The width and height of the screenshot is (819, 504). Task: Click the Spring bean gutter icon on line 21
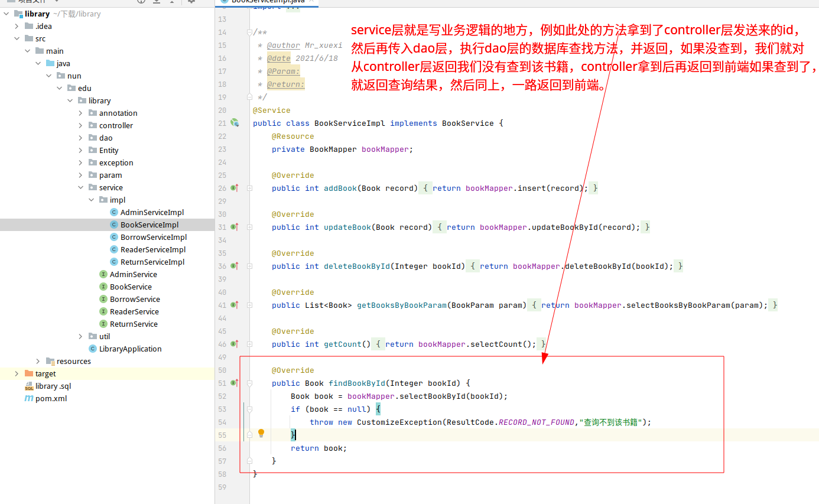[235, 123]
